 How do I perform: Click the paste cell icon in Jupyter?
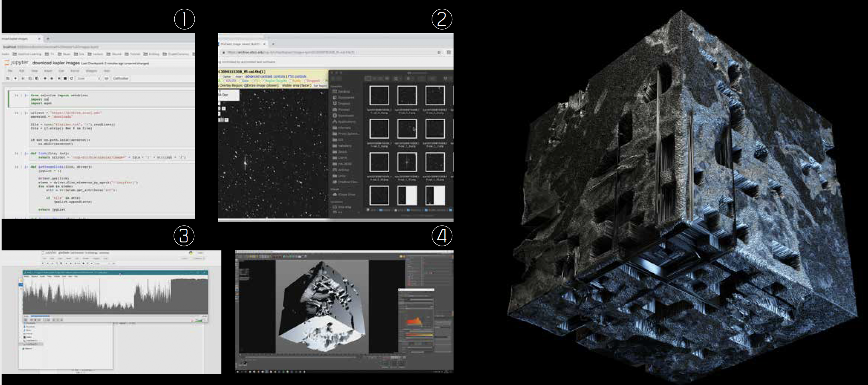click(x=37, y=78)
